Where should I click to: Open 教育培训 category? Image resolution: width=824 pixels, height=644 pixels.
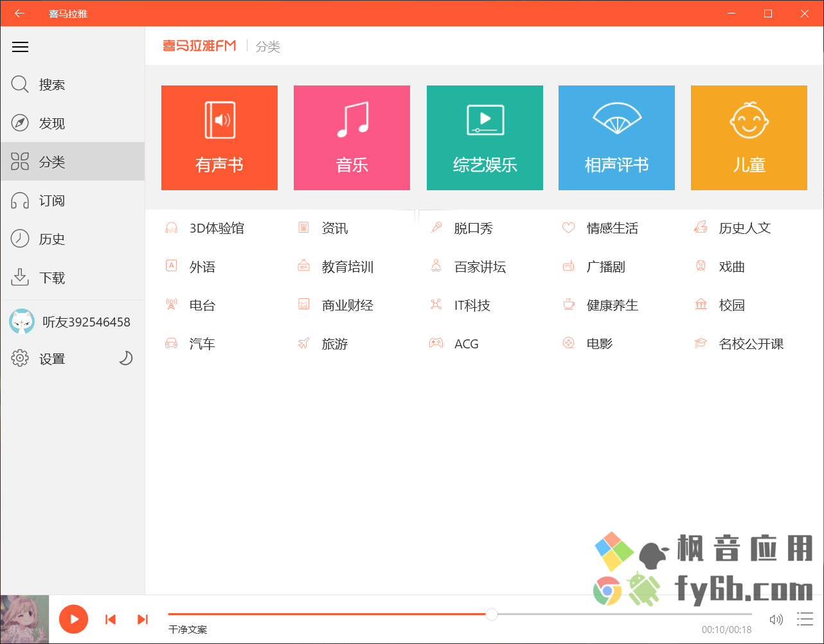click(x=336, y=267)
